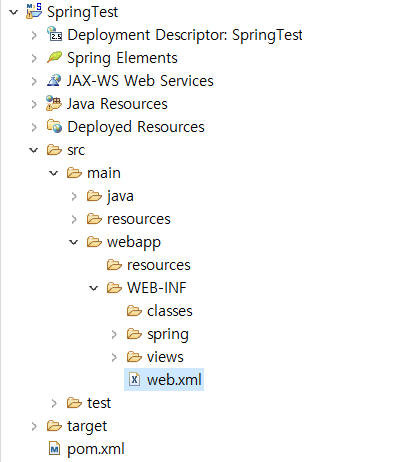Select 'Deployment Descriptor: SpringTest' label
The height and width of the screenshot is (462, 403).
coord(185,35)
